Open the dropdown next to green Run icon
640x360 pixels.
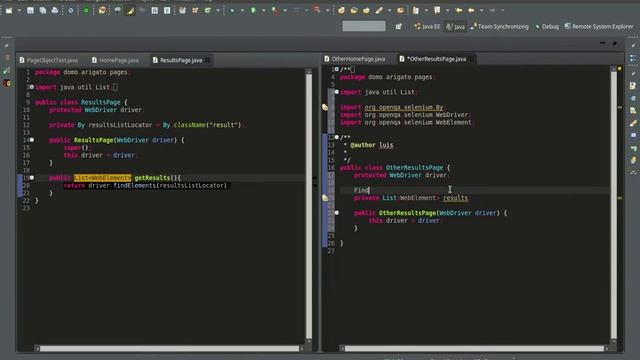coord(264,10)
